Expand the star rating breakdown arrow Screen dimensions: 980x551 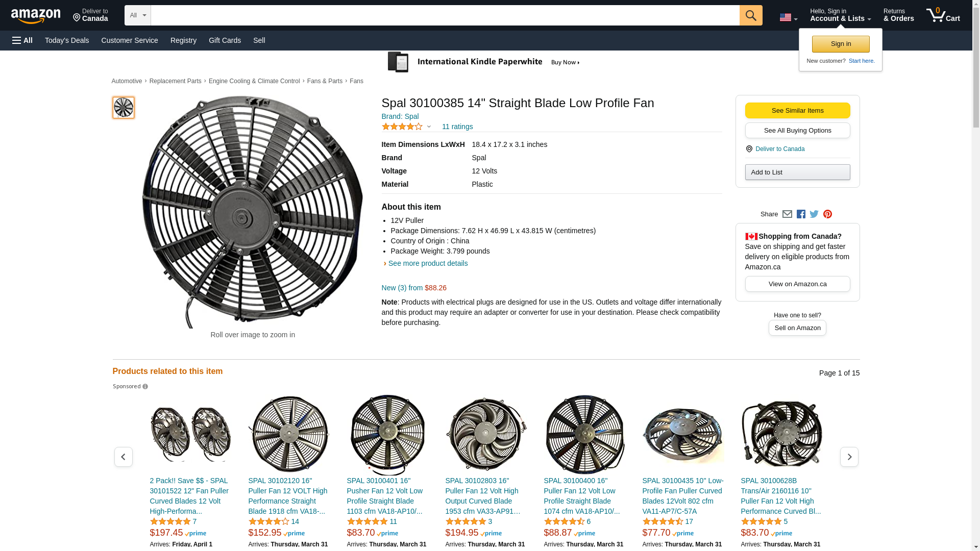429,127
